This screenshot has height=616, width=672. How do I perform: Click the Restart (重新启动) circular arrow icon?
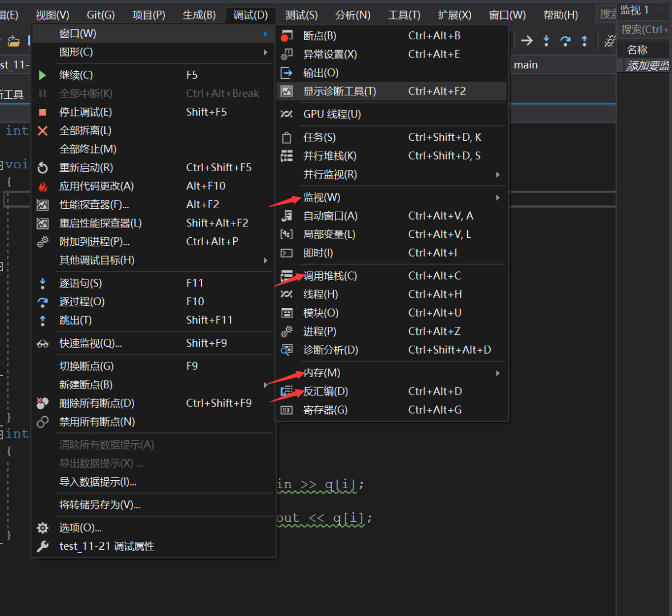[x=42, y=168]
